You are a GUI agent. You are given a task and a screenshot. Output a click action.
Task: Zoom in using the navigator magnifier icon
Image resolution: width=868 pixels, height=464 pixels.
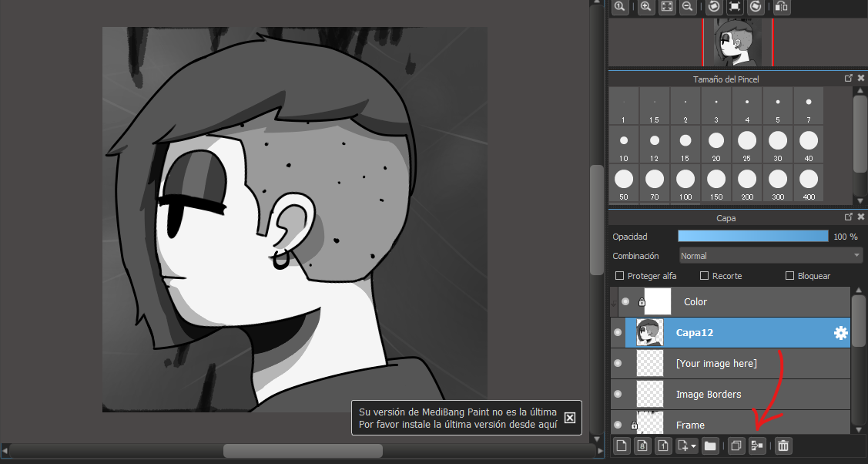click(x=645, y=6)
